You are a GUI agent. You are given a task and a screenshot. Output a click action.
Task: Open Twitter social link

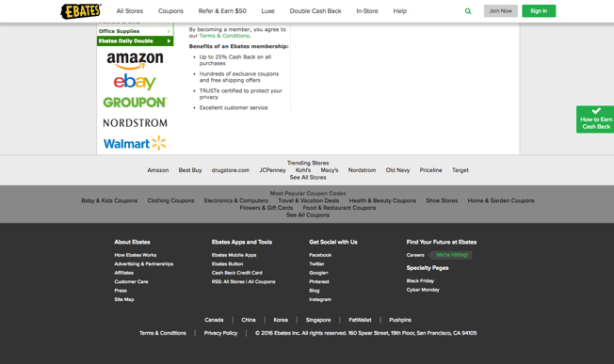[316, 264]
